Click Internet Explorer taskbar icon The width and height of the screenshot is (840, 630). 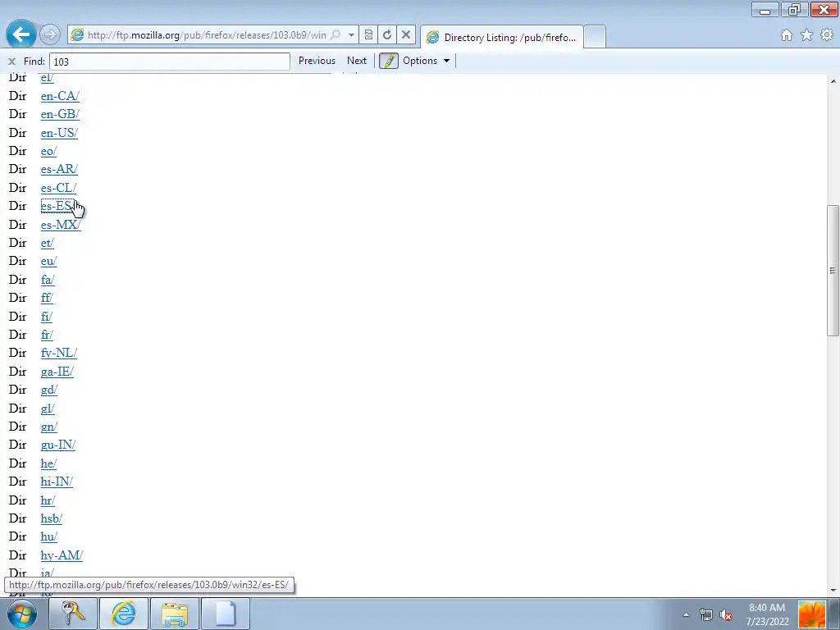[x=124, y=614]
